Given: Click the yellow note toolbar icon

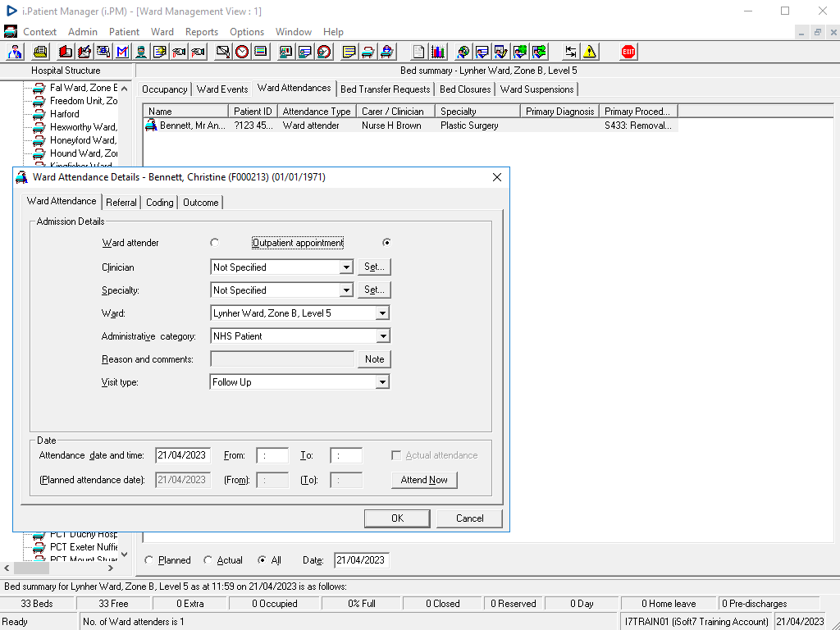Looking at the screenshot, I should click(349, 52).
